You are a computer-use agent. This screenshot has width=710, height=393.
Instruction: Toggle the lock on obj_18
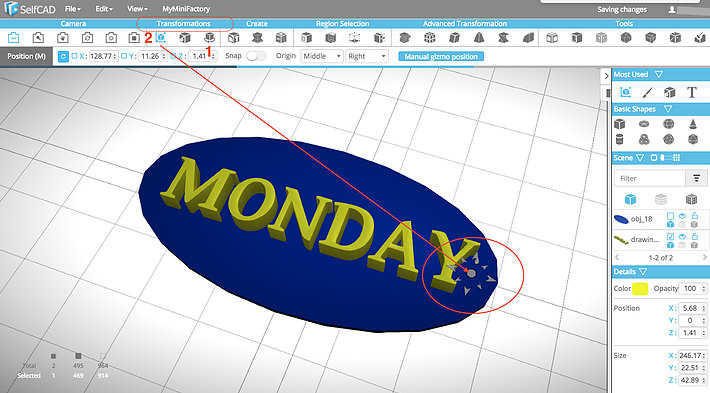click(x=694, y=216)
